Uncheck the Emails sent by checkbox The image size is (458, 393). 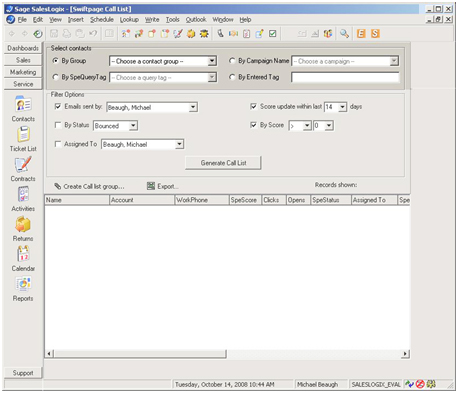click(58, 106)
